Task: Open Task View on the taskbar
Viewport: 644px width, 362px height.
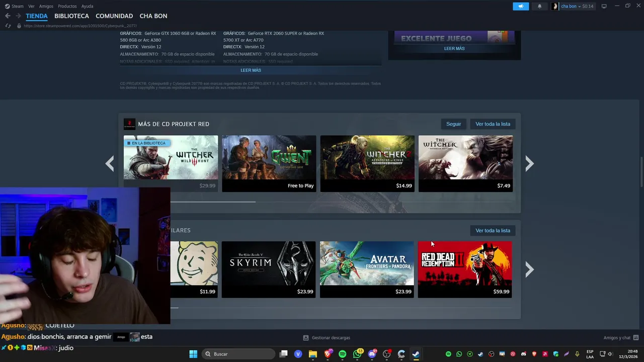Action: tap(284, 354)
